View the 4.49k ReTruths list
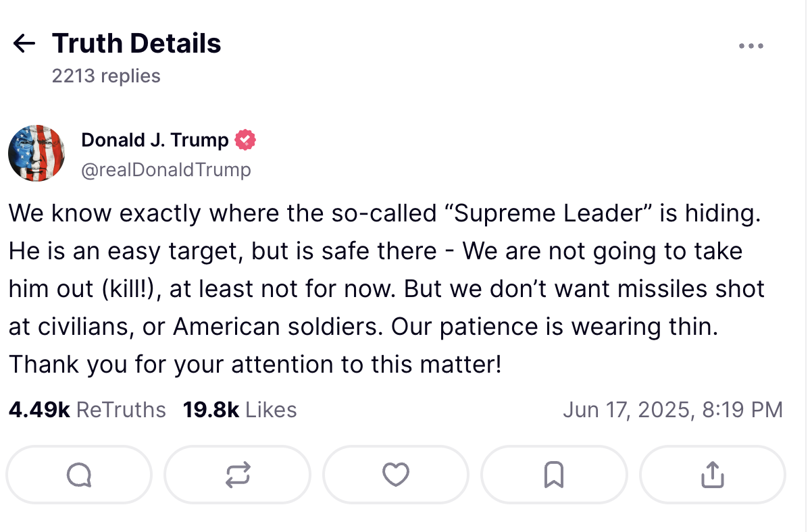The image size is (812, 532). coord(87,409)
